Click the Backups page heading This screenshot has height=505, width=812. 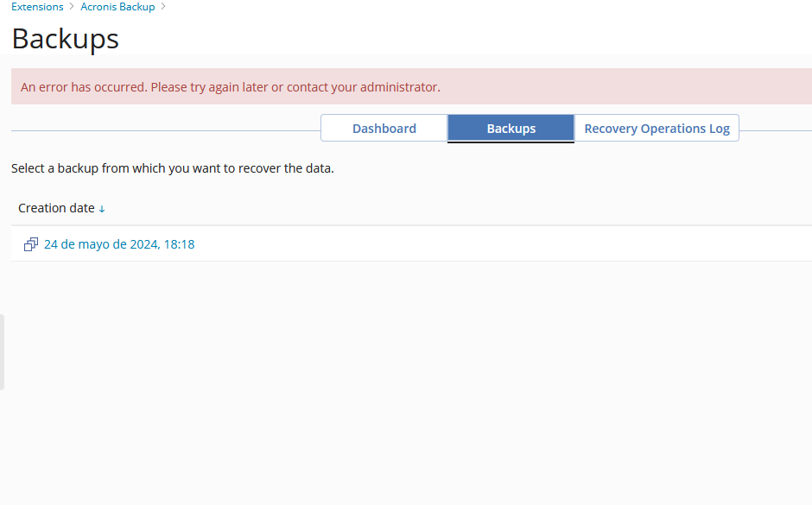tap(65, 39)
